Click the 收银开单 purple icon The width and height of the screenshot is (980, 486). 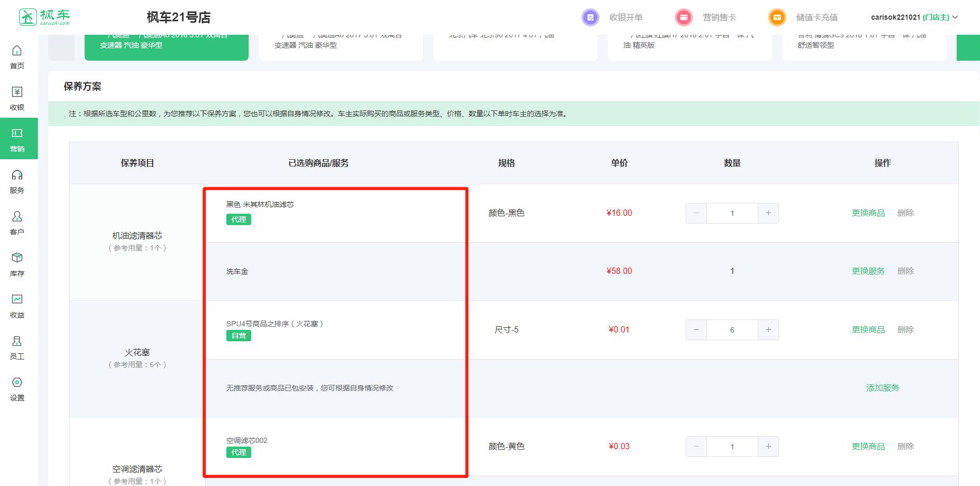click(590, 17)
